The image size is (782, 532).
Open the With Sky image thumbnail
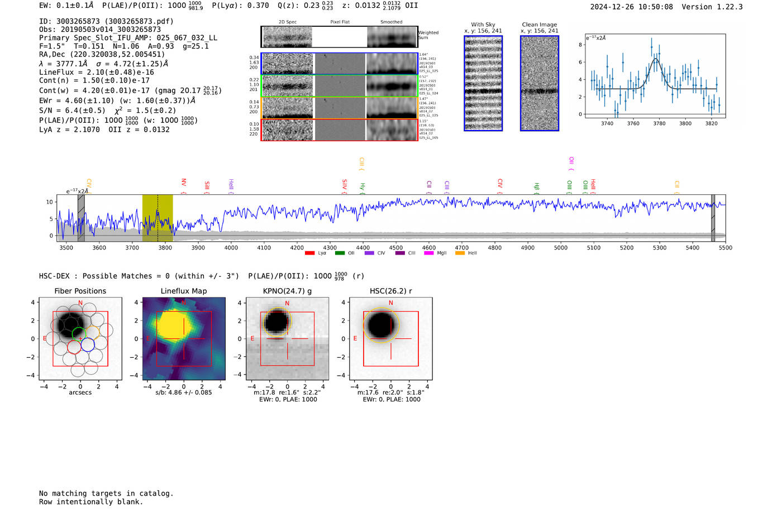[483, 83]
